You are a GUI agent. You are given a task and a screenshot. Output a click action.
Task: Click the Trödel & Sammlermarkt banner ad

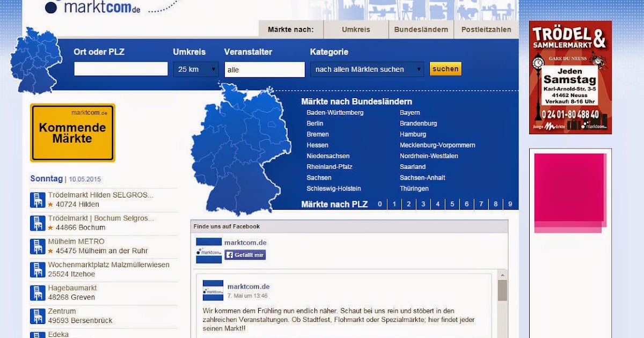coord(570,77)
